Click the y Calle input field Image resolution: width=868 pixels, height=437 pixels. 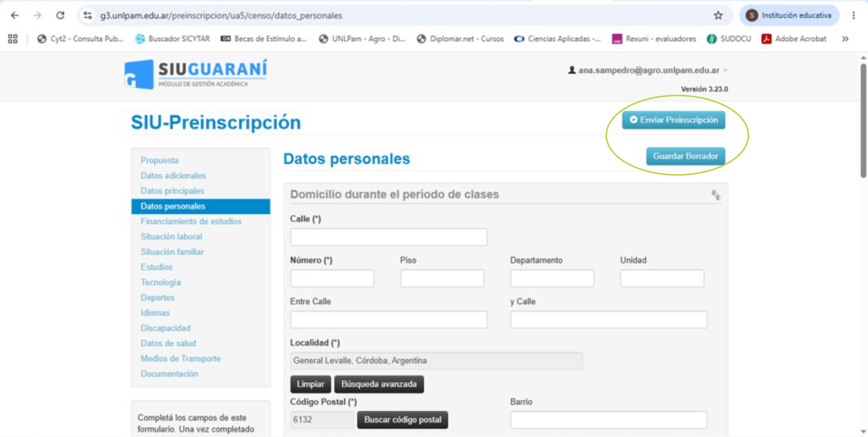[x=609, y=320]
